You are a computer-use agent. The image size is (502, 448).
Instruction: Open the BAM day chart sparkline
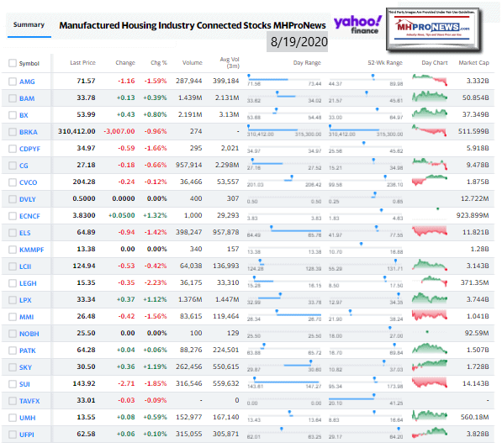click(x=430, y=97)
